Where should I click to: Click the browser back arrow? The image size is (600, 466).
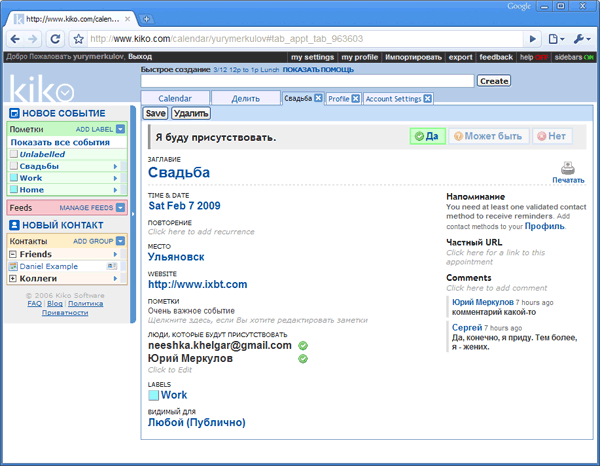coord(15,39)
